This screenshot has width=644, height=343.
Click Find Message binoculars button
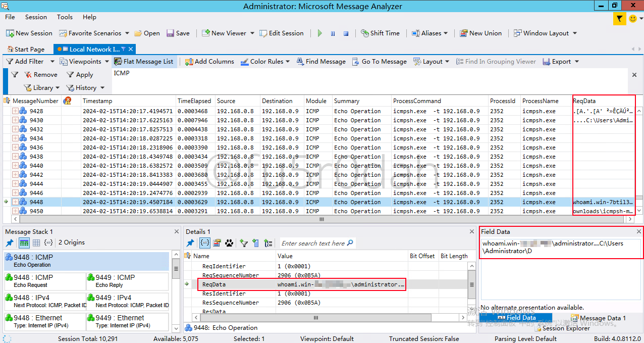point(321,61)
